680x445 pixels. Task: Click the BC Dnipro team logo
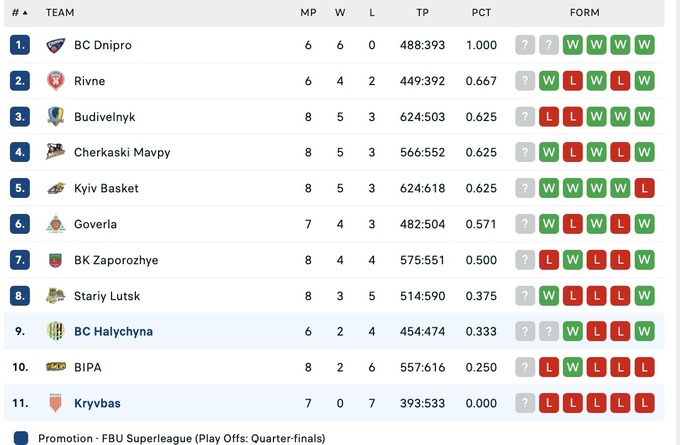[55, 45]
